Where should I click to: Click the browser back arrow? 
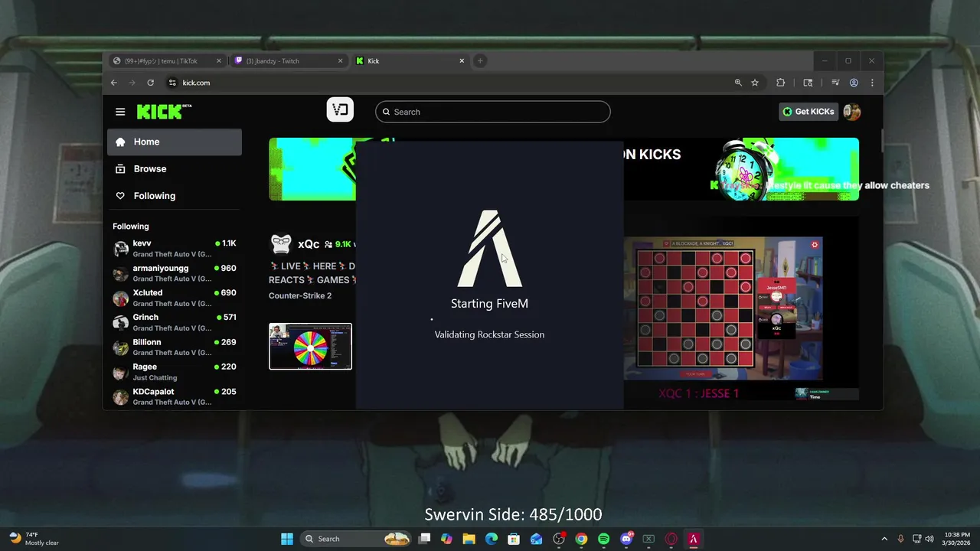114,83
